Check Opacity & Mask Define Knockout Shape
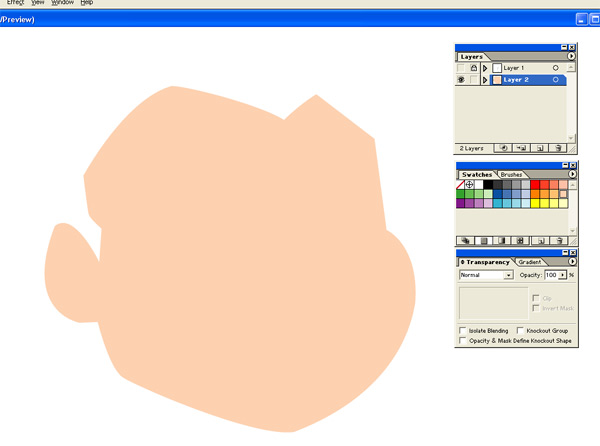Screen dimensions: 600x446 [462, 340]
